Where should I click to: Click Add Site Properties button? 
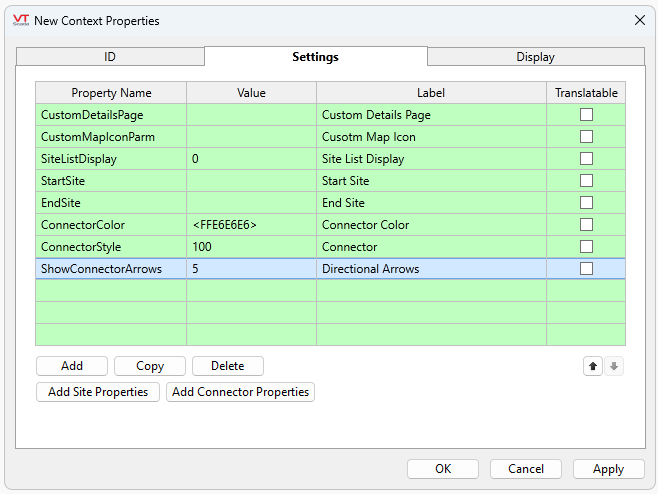(98, 392)
